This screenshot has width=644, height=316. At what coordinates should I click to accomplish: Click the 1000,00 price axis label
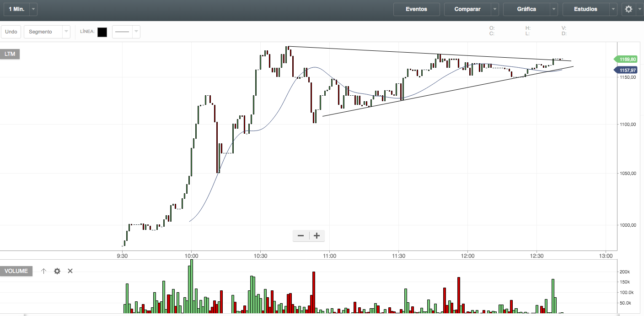(629, 225)
